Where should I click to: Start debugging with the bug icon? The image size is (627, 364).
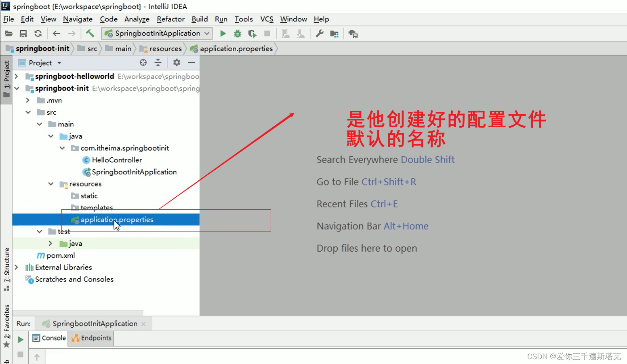click(238, 33)
